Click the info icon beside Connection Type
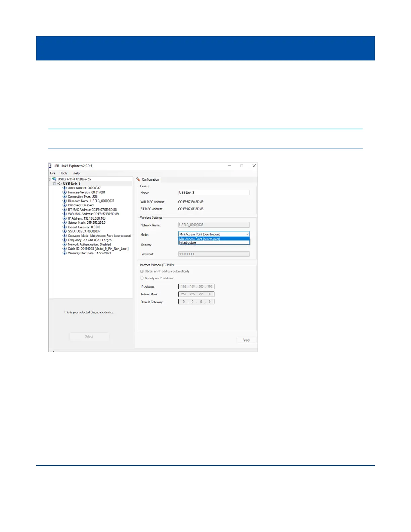The image size is (411, 532). (64, 197)
